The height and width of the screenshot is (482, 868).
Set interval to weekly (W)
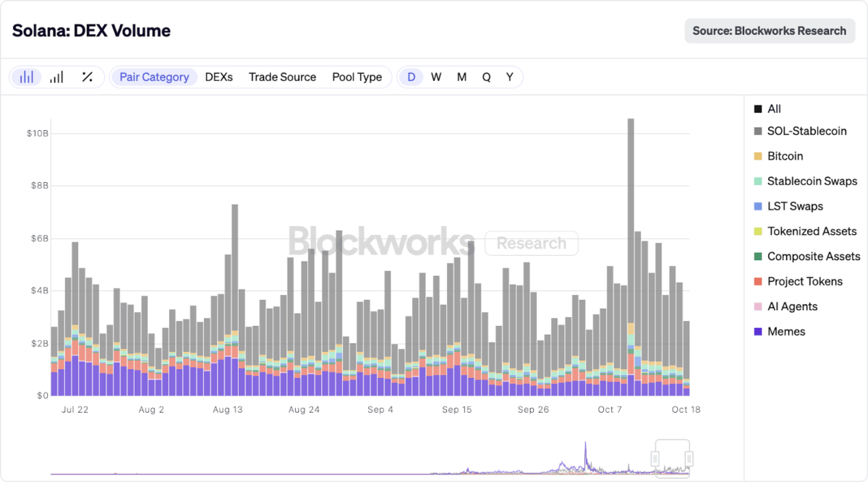[x=436, y=77]
